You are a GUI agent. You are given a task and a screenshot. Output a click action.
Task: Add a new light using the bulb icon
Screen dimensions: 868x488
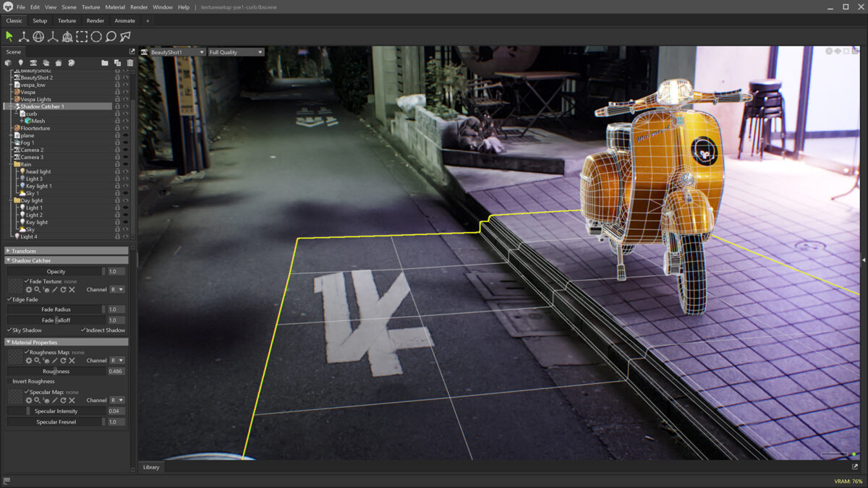coord(20,63)
